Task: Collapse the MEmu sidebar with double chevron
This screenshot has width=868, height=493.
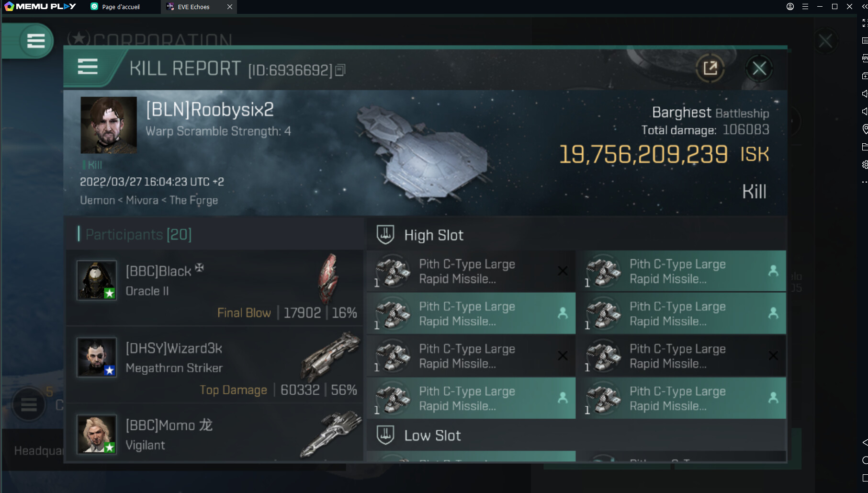Action: (865, 7)
